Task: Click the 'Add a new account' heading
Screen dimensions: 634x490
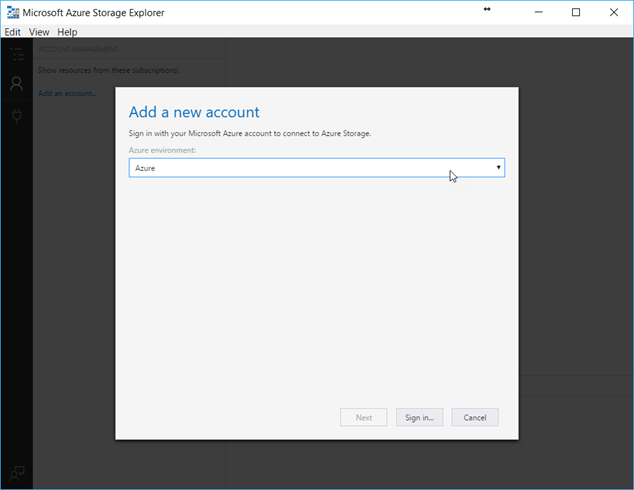Action: 194,112
